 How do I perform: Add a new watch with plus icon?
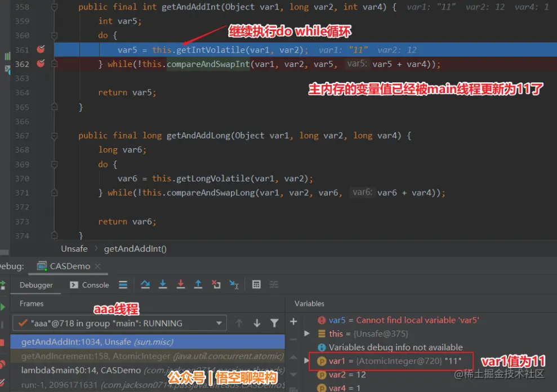(293, 322)
